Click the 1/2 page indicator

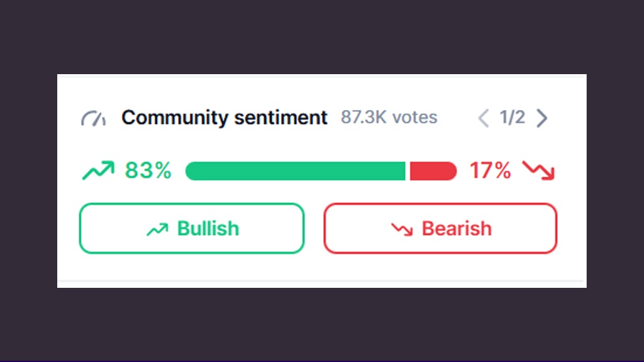512,118
